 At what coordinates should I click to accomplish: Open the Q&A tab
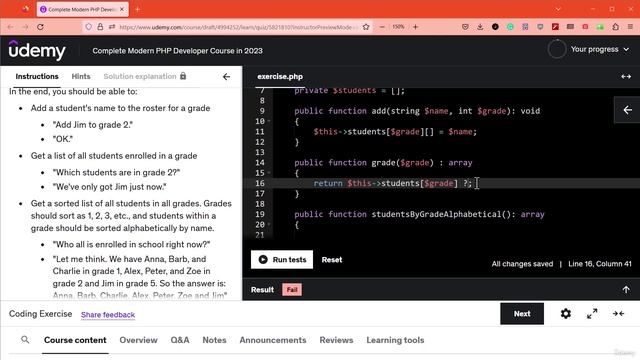pos(180,340)
